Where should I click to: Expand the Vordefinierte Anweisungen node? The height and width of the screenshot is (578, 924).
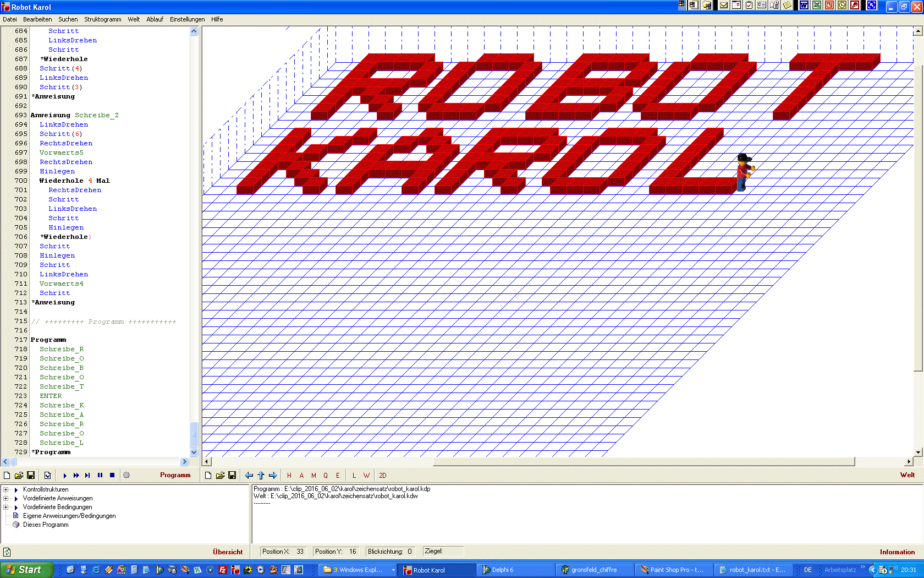coord(6,498)
